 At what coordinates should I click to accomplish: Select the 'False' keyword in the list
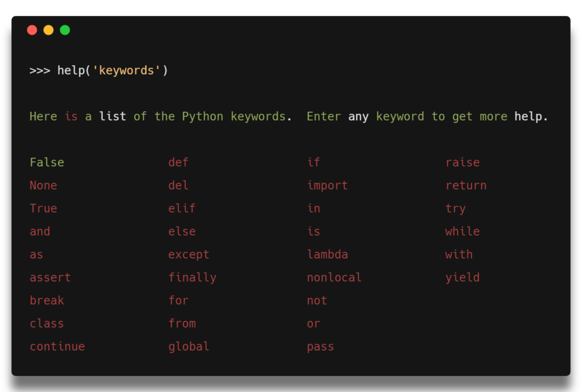click(47, 162)
